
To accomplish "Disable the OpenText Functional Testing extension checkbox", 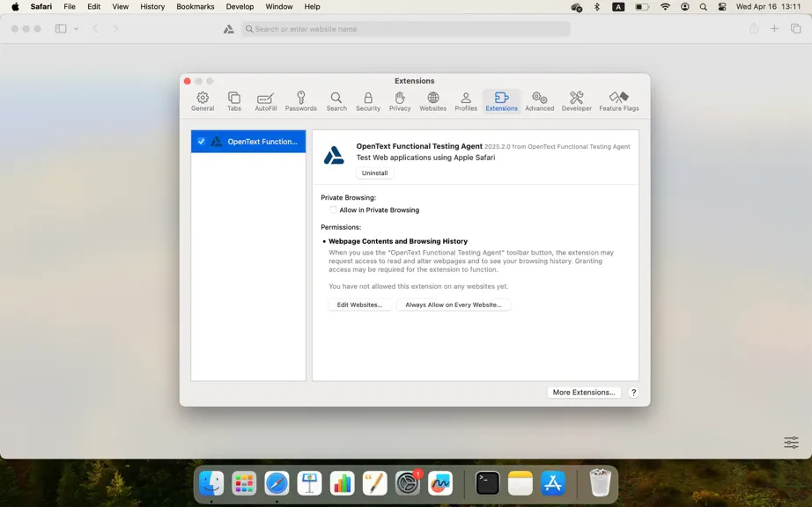I will [202, 141].
